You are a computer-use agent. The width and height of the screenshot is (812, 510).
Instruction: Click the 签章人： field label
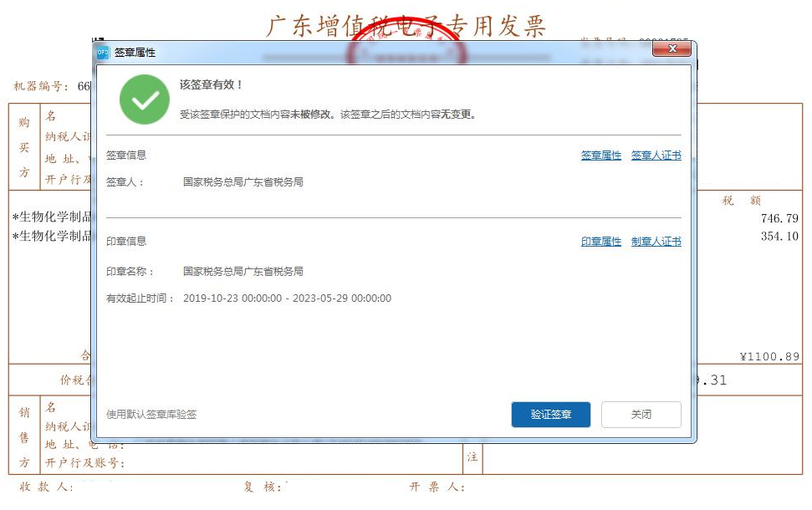pos(125,181)
